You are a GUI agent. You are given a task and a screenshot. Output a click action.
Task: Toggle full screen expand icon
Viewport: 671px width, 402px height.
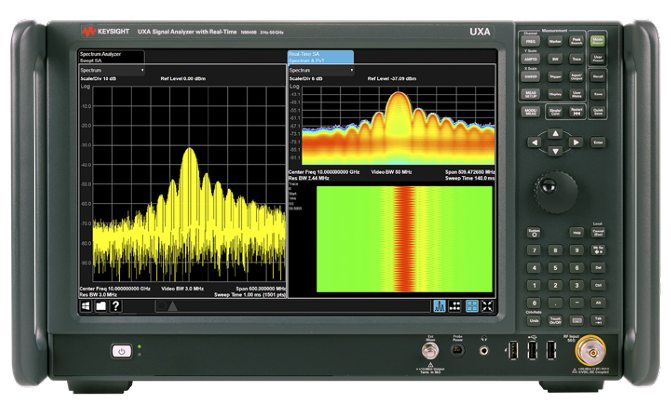click(487, 306)
